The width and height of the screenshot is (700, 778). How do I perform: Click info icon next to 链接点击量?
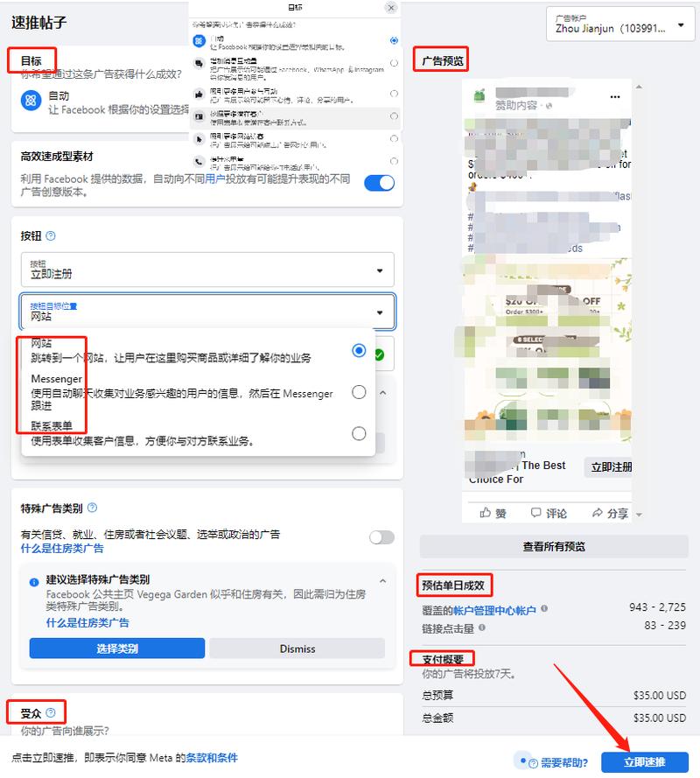tap(482, 627)
